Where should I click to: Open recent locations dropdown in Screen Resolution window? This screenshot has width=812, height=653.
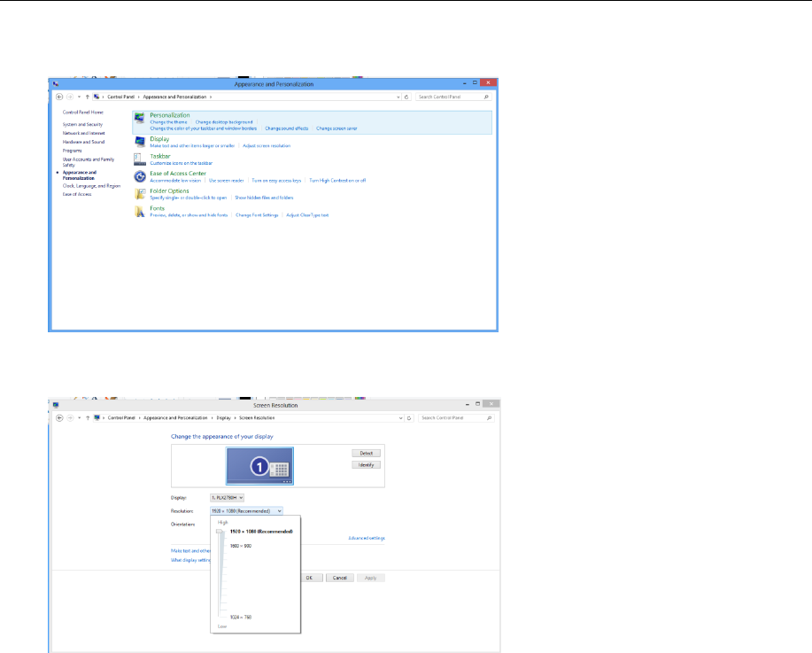[x=79, y=417]
